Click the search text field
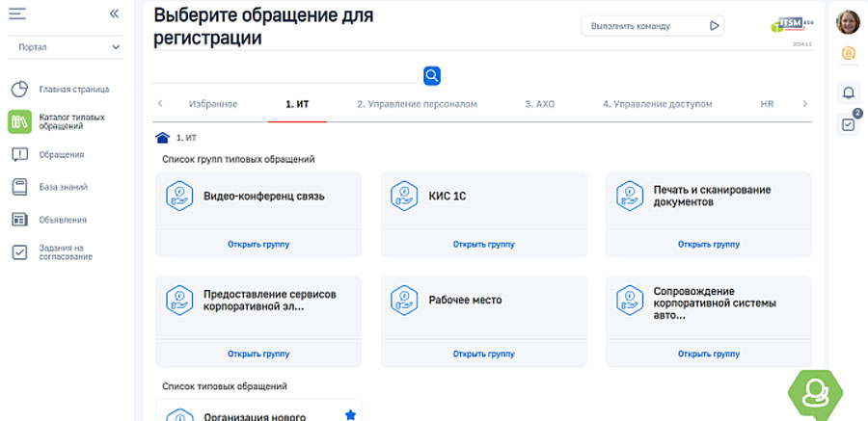The width and height of the screenshot is (868, 421). click(x=286, y=74)
